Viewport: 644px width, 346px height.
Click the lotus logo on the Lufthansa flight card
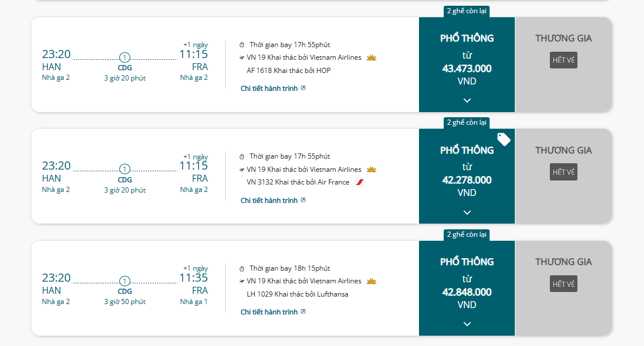(371, 281)
